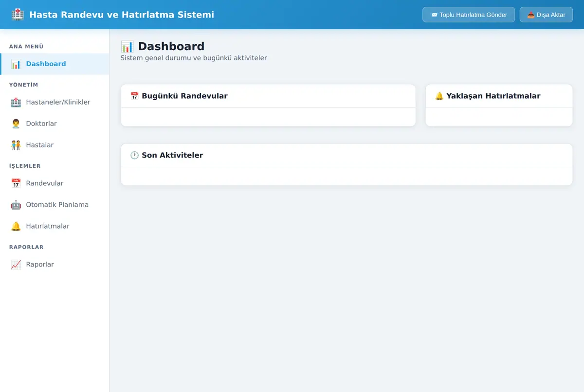This screenshot has width=584, height=392.
Task: Click the Otomatik Planlama robot icon
Action: click(x=16, y=205)
